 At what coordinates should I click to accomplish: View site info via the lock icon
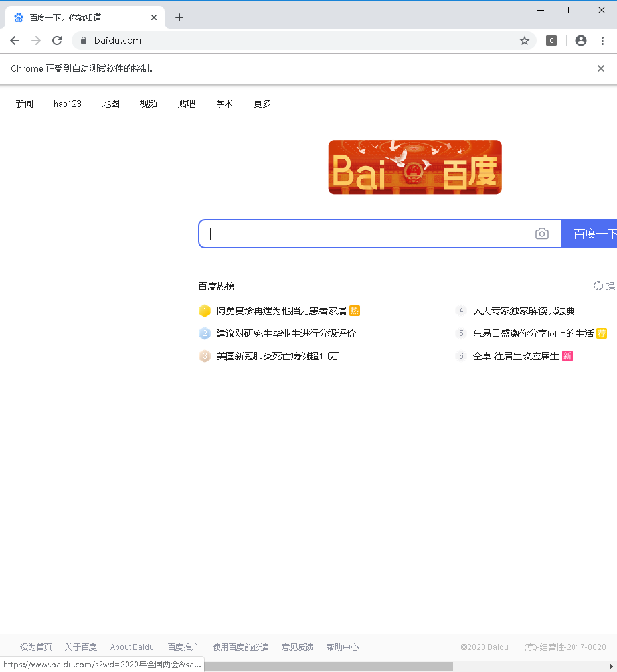84,41
